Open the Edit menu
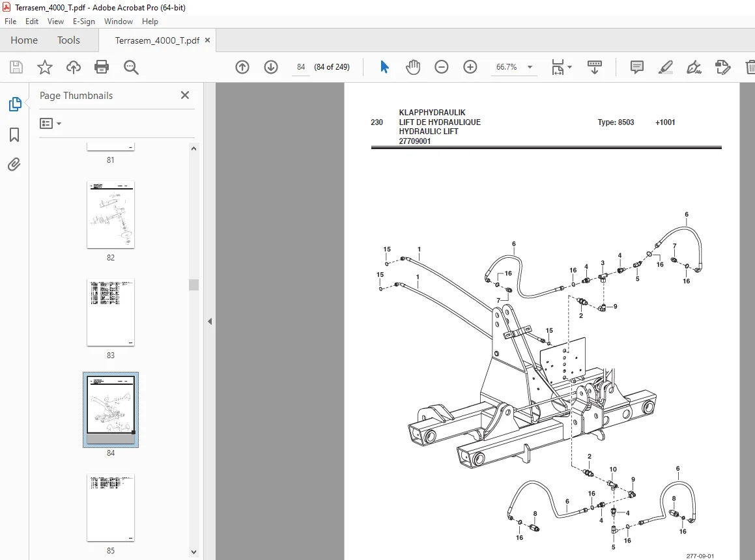 (x=32, y=21)
